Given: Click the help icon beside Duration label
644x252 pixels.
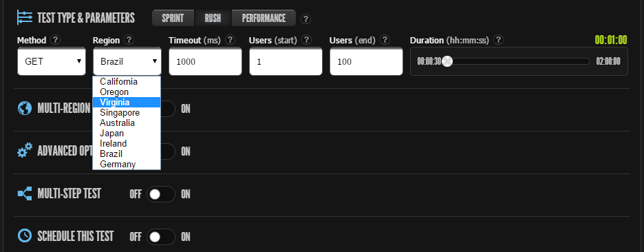Looking at the screenshot, I should point(499,41).
